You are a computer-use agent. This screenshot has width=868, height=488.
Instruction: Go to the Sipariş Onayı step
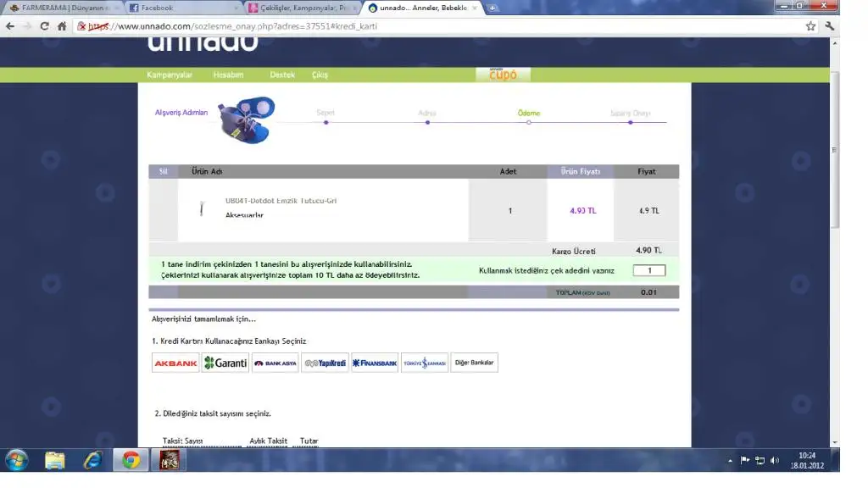point(630,113)
